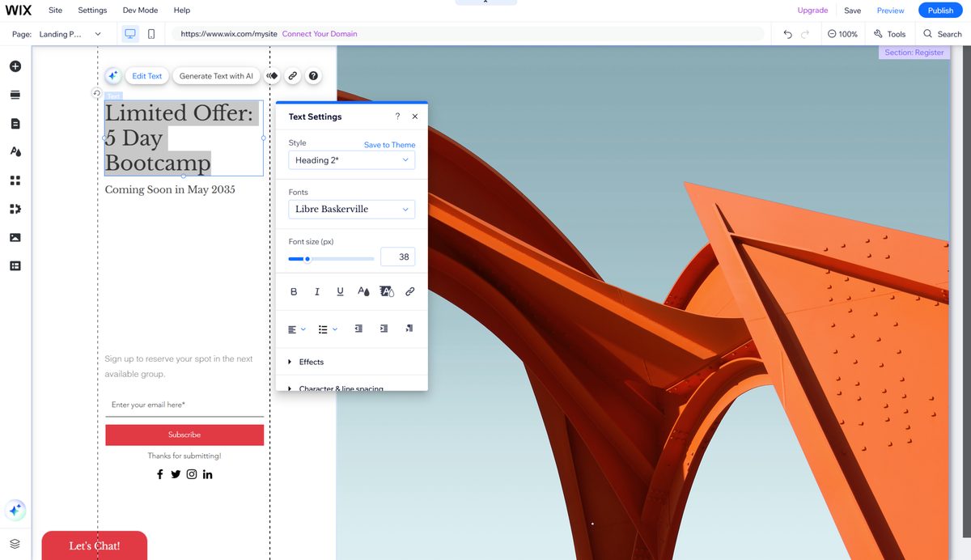Switch to mobile view icon

[151, 34]
